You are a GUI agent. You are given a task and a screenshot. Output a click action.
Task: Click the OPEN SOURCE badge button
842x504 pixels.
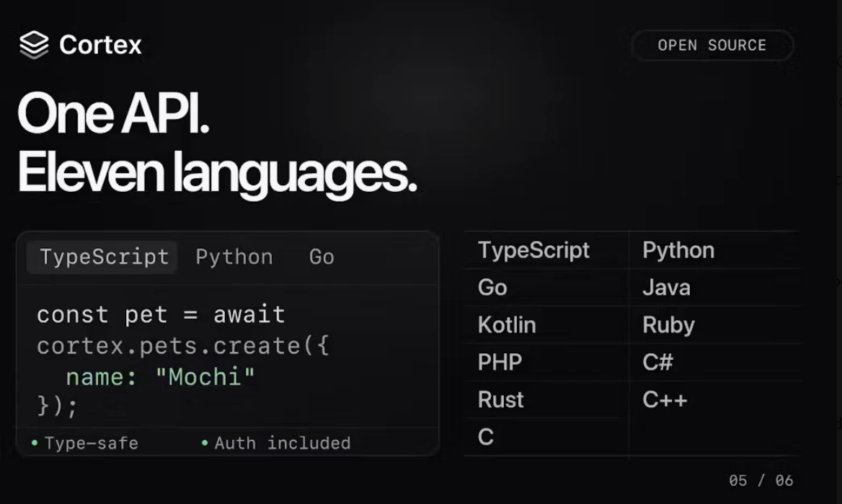pos(712,45)
